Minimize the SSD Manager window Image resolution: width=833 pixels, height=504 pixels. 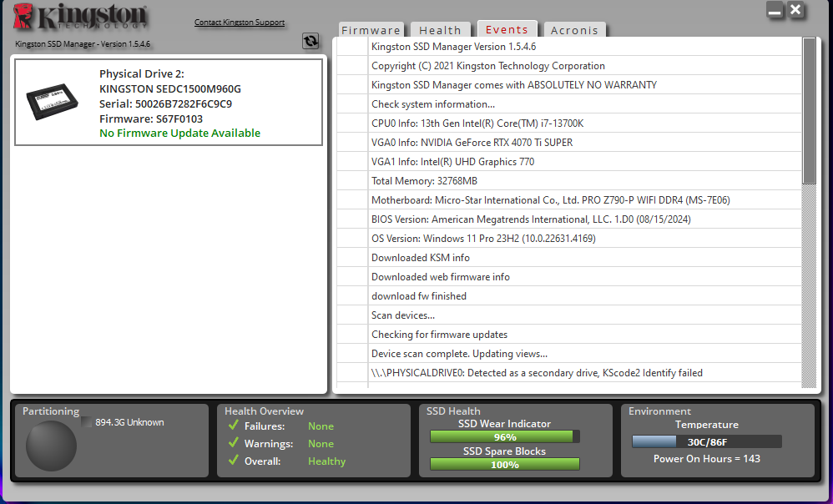[x=775, y=11]
